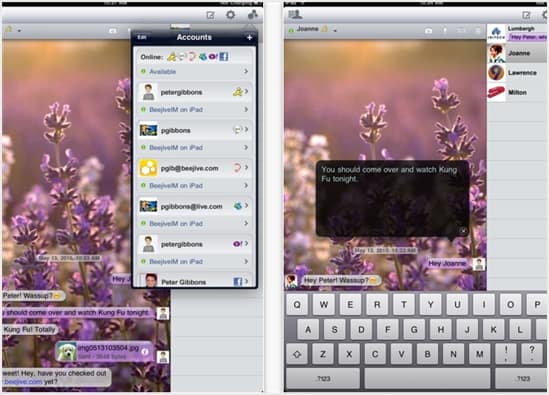This screenshot has width=549, height=395.
Task: Tap the AIM icon in the Online row
Action: click(x=172, y=56)
